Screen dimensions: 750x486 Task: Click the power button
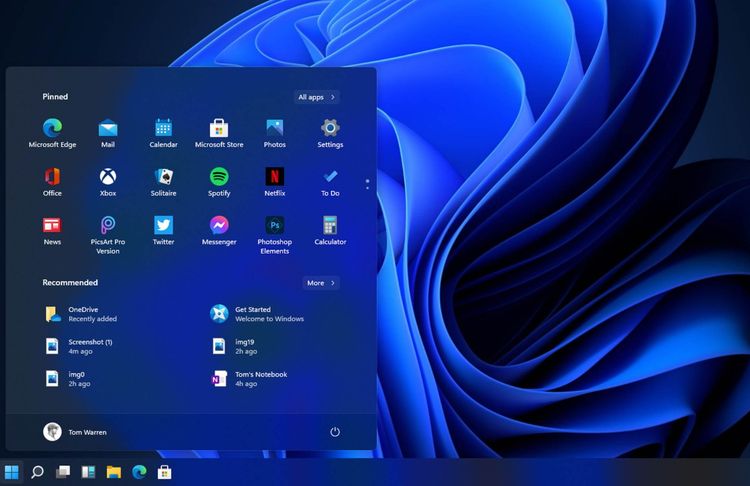335,432
